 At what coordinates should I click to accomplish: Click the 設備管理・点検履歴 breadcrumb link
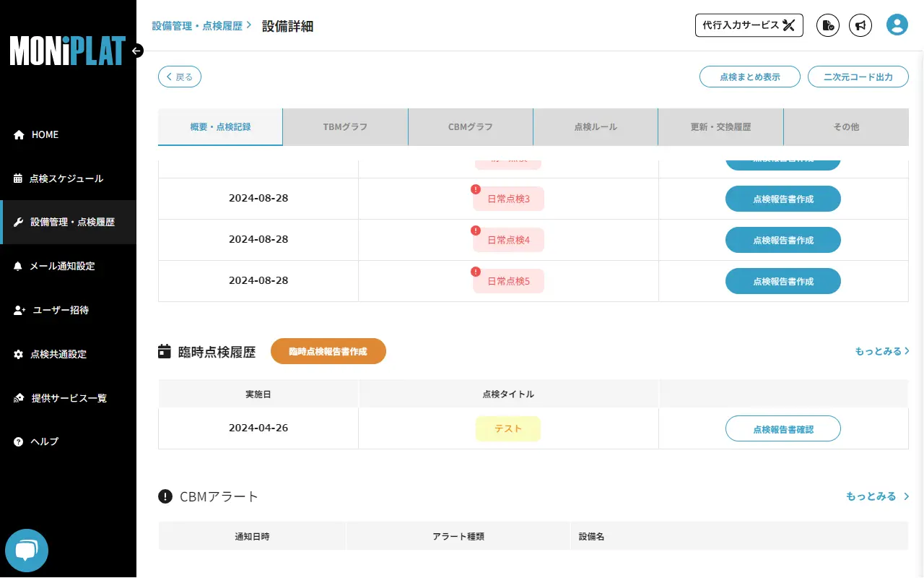pyautogui.click(x=197, y=25)
